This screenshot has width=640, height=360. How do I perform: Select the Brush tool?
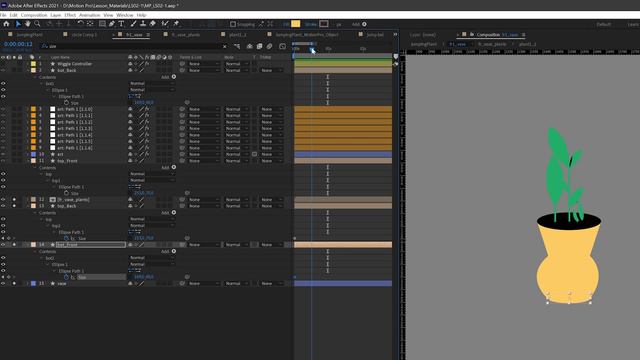pos(133,24)
